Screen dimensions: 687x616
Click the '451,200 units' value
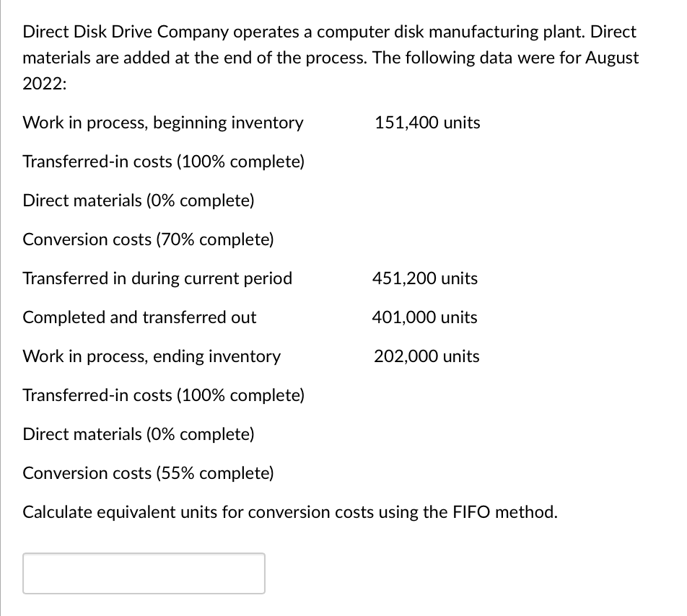(x=424, y=278)
